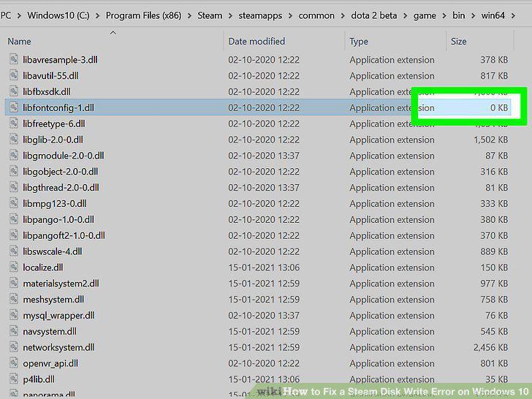Select the win64 breadcrumb
The height and width of the screenshot is (399, 532).
tap(493, 15)
